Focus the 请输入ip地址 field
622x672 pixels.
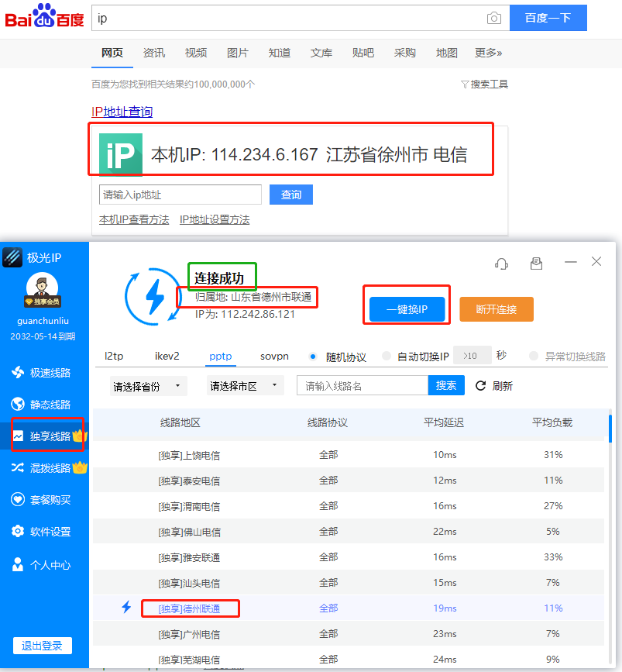click(180, 195)
